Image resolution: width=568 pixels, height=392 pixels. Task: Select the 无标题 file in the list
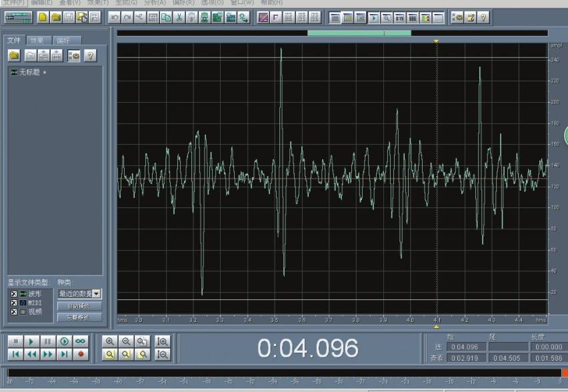[x=29, y=72]
